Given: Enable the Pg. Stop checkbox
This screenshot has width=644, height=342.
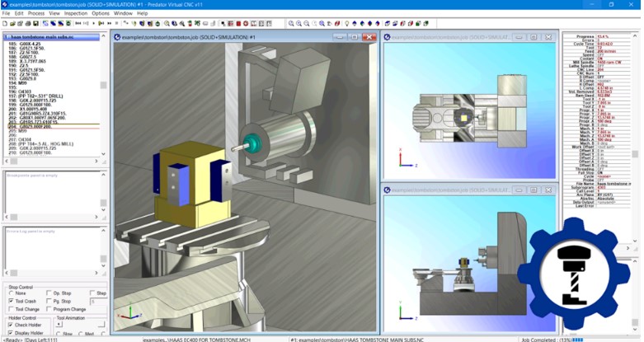Looking at the screenshot, I should [x=49, y=301].
